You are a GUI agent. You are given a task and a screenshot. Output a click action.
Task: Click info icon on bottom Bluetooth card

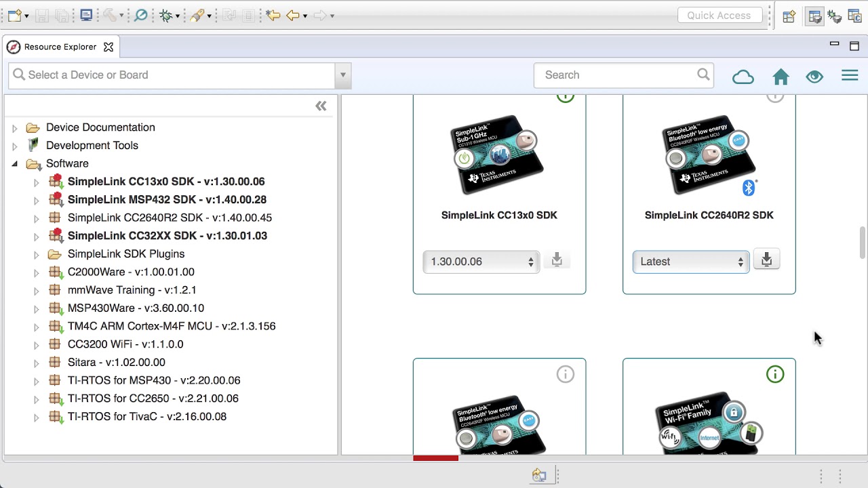pyautogui.click(x=566, y=374)
